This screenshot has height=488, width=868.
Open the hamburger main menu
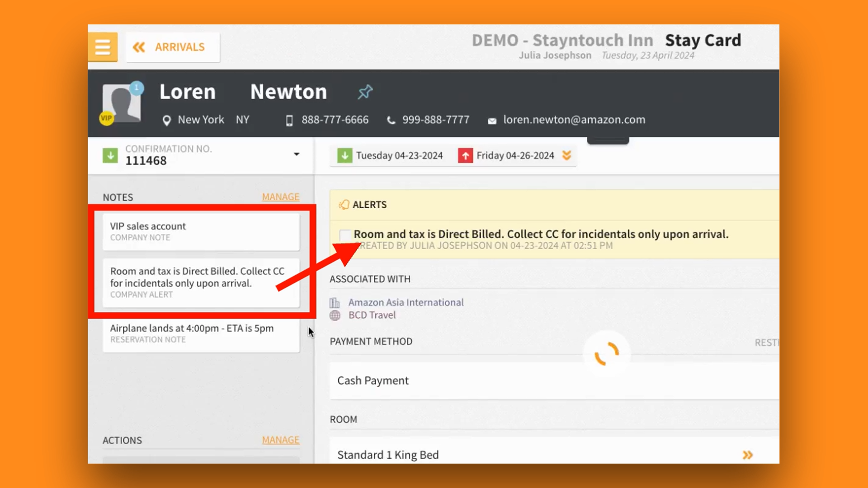tap(103, 47)
